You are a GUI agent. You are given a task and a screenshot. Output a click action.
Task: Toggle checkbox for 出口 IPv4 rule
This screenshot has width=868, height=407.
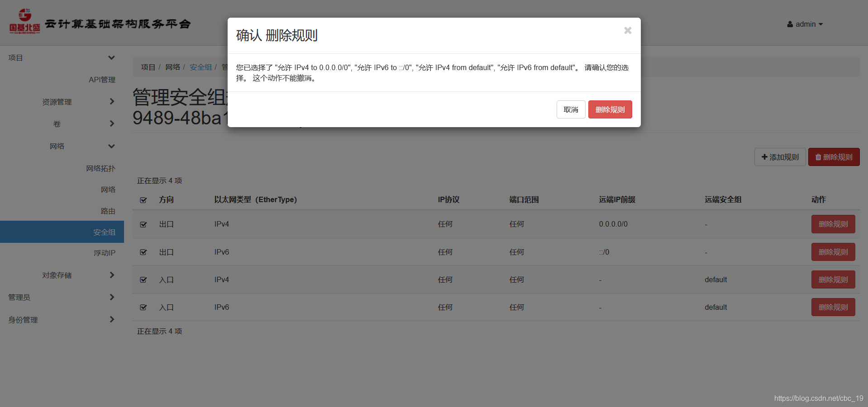[x=143, y=224]
